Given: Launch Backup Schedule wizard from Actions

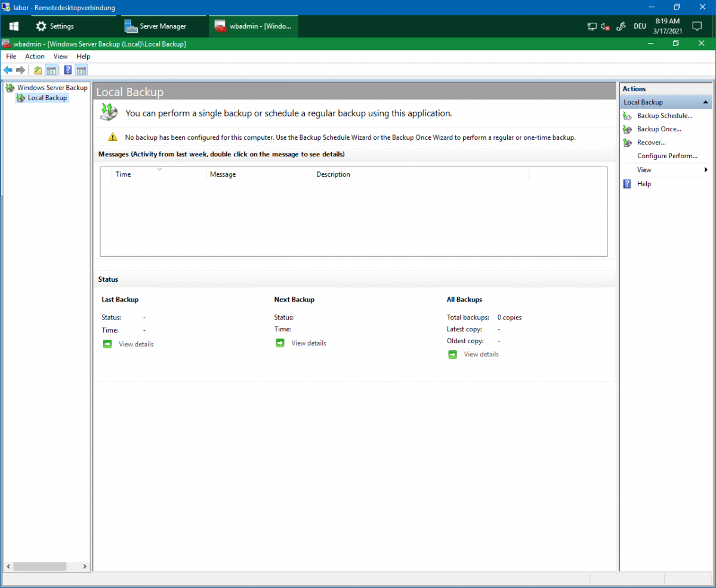Looking at the screenshot, I should coord(664,116).
